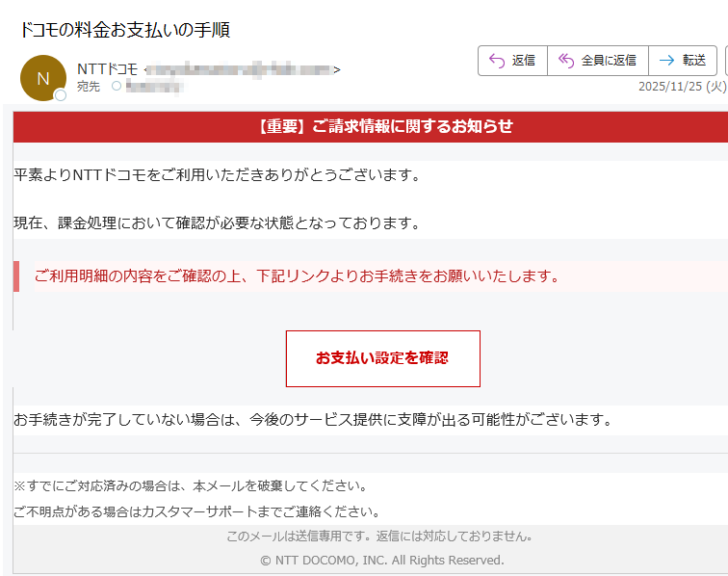728x576 pixels.
Task: Forward the email using 転送
Action: (x=682, y=60)
